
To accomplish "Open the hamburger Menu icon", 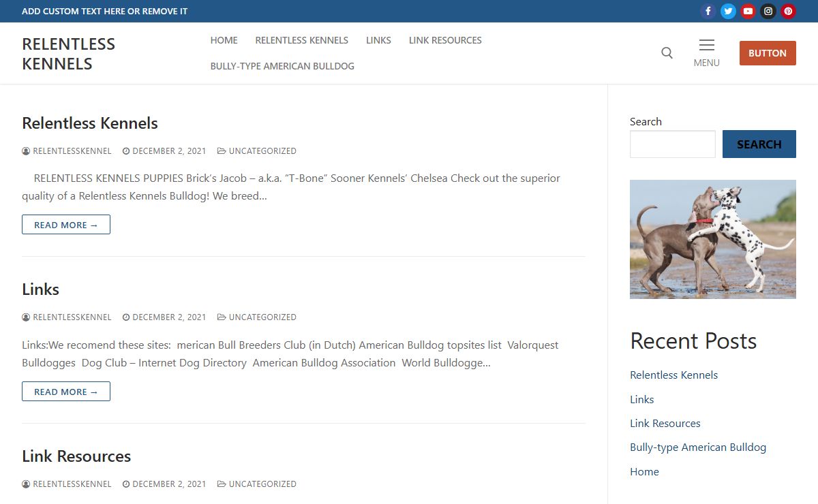I will pos(706,52).
